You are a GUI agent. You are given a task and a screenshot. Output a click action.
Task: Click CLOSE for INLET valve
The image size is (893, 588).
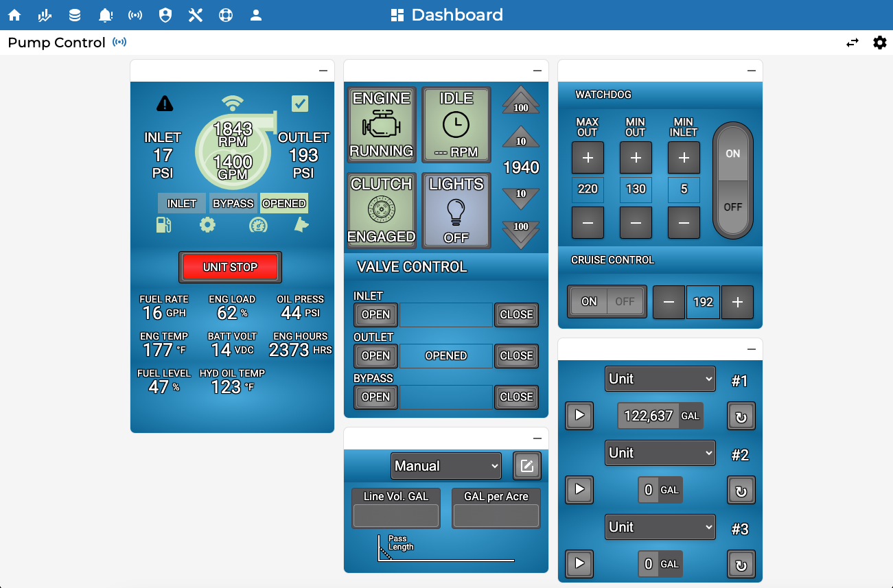click(x=516, y=315)
